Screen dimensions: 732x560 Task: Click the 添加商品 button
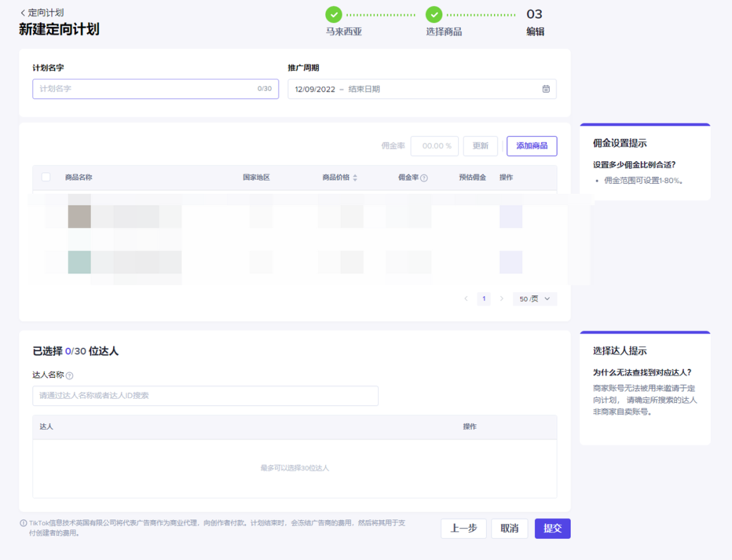531,146
